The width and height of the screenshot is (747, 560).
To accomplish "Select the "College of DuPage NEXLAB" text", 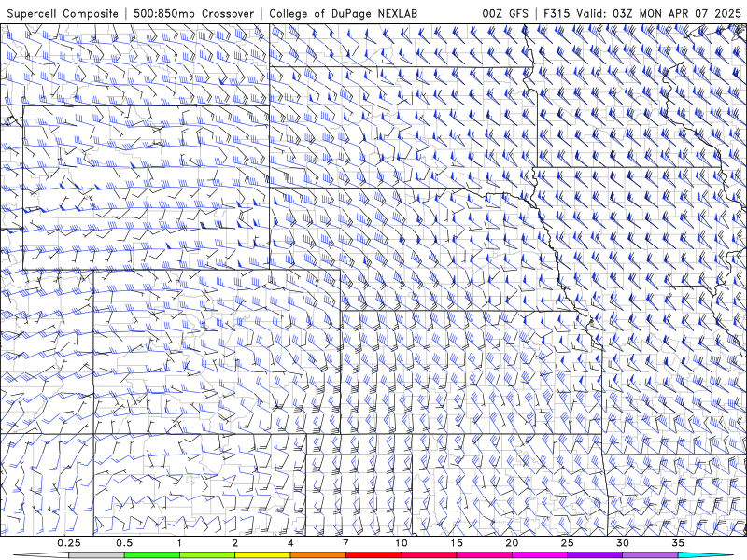I will pyautogui.click(x=343, y=14).
